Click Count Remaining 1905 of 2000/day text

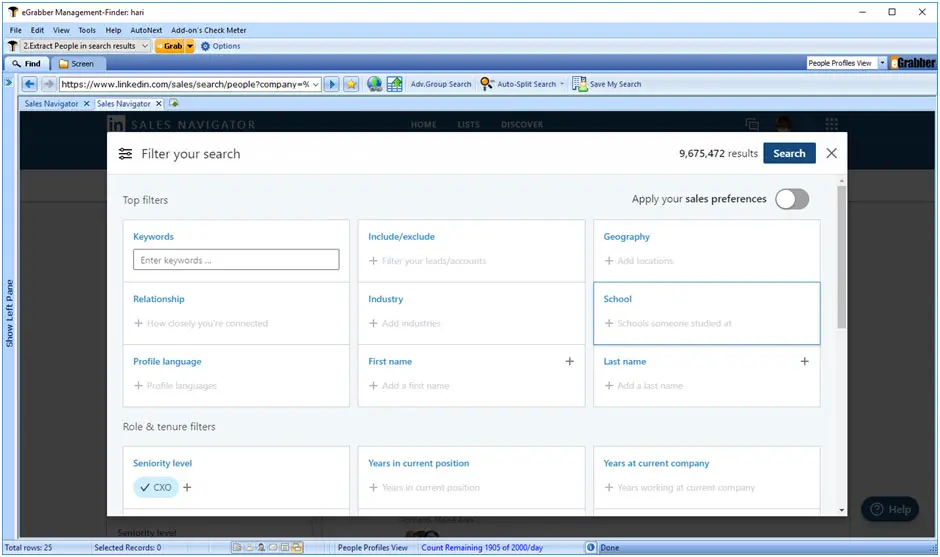point(482,547)
